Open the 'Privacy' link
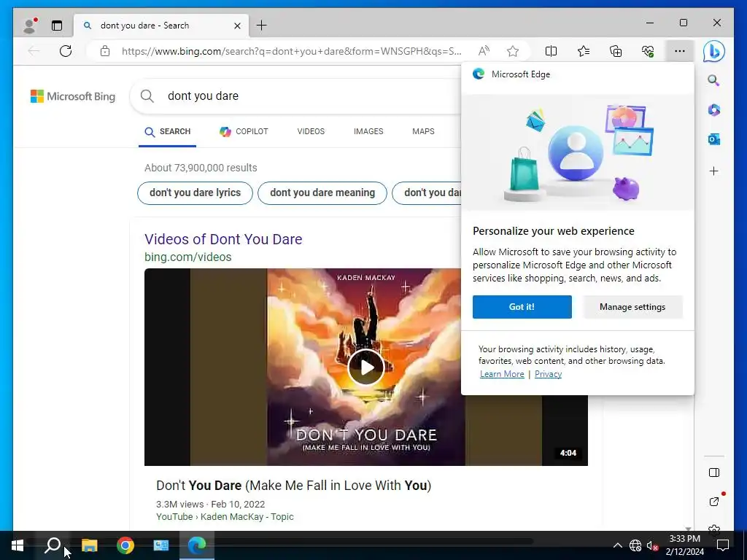This screenshot has height=560, width=747. click(548, 374)
